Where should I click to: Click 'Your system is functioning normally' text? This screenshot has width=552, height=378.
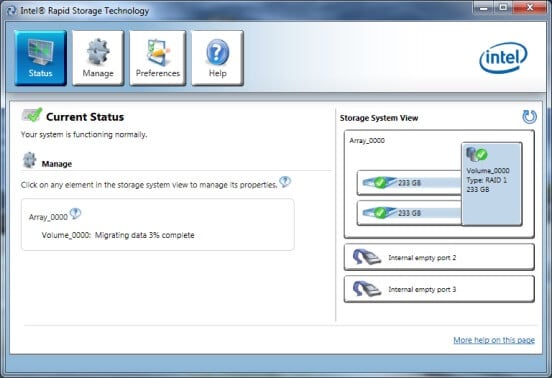(x=84, y=134)
